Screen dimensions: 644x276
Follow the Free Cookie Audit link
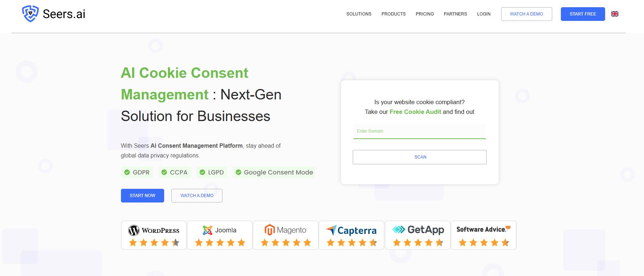[x=415, y=112]
